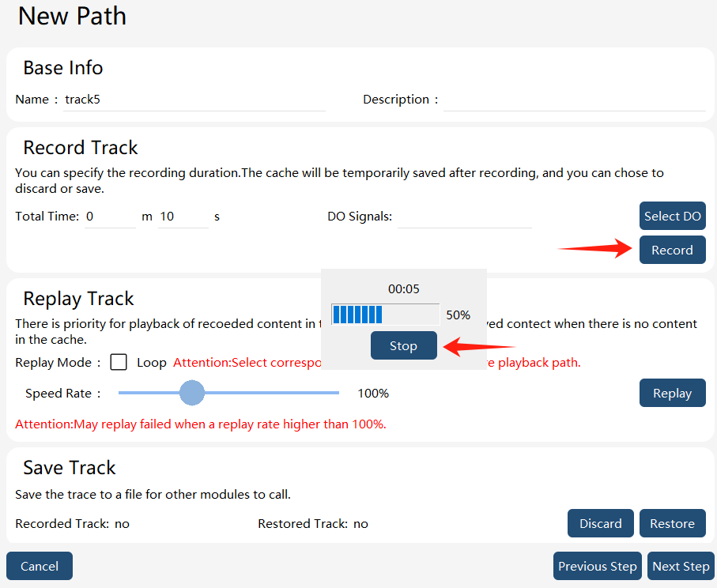Focus the Description input field
The width and height of the screenshot is (717, 588).
[575, 100]
